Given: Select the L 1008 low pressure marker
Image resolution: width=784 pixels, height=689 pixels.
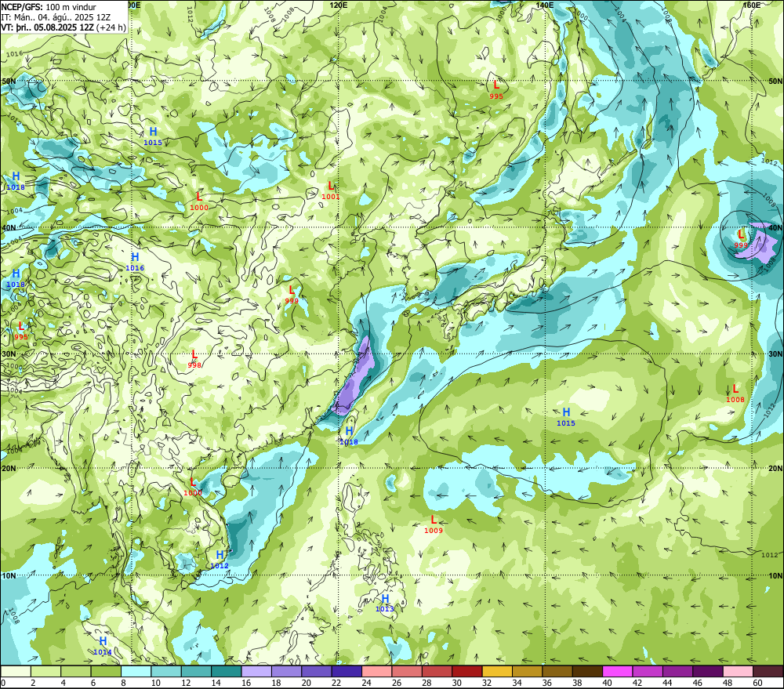Looking at the screenshot, I should [735, 393].
